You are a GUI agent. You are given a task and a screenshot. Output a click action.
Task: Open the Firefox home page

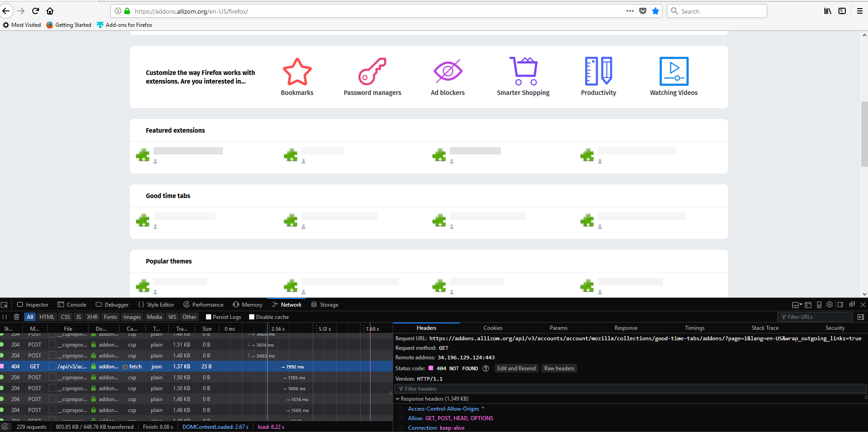50,11
